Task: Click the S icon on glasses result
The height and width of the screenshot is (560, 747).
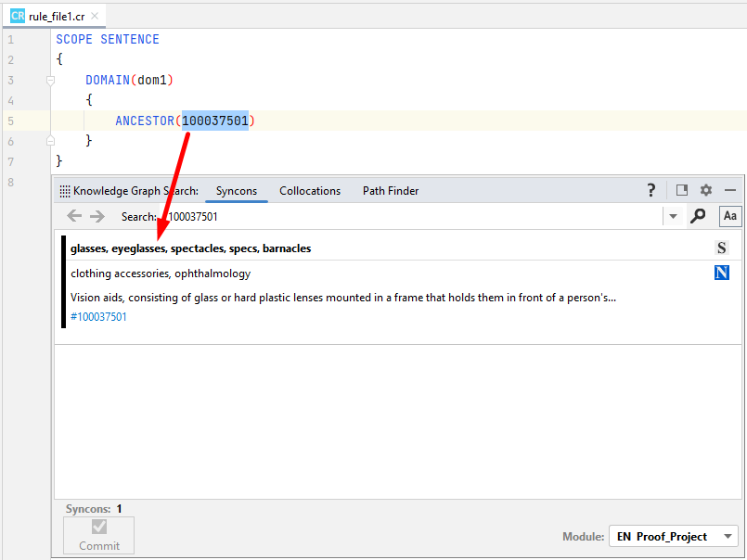Action: pyautogui.click(x=722, y=248)
